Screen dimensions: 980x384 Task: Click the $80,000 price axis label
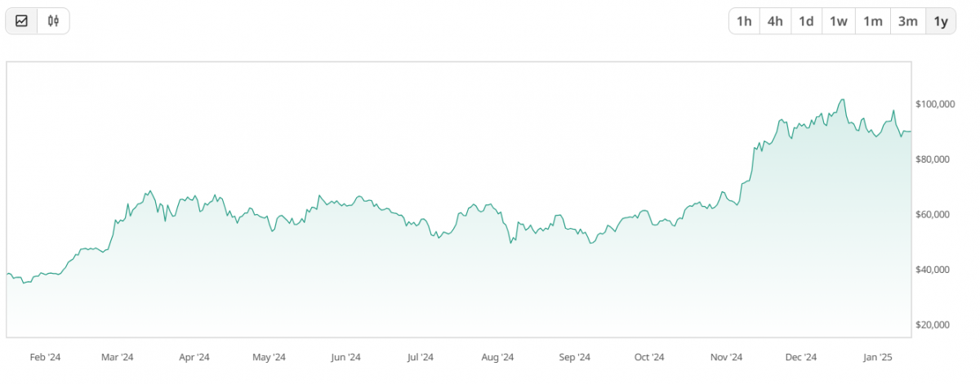936,159
